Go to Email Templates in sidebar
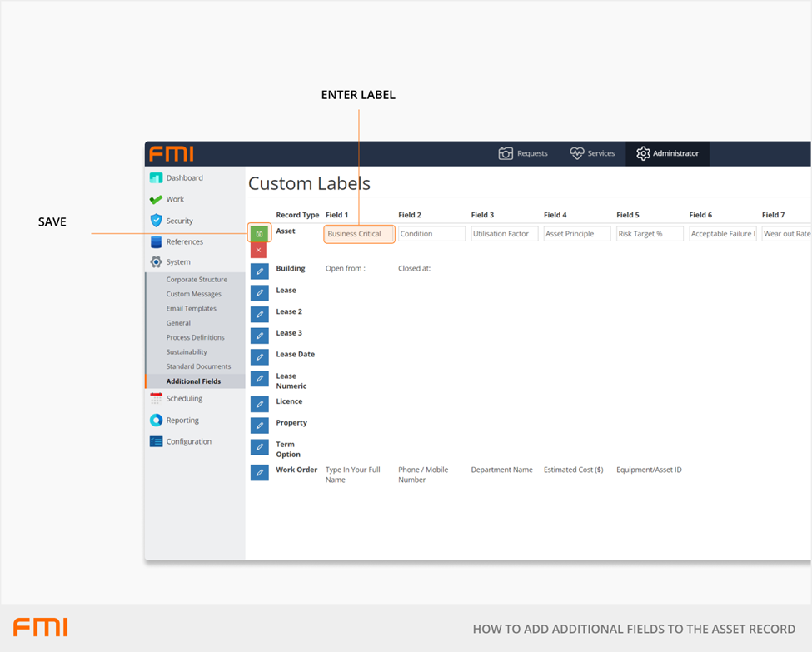Screen dimensions: 812x652 [191, 309]
